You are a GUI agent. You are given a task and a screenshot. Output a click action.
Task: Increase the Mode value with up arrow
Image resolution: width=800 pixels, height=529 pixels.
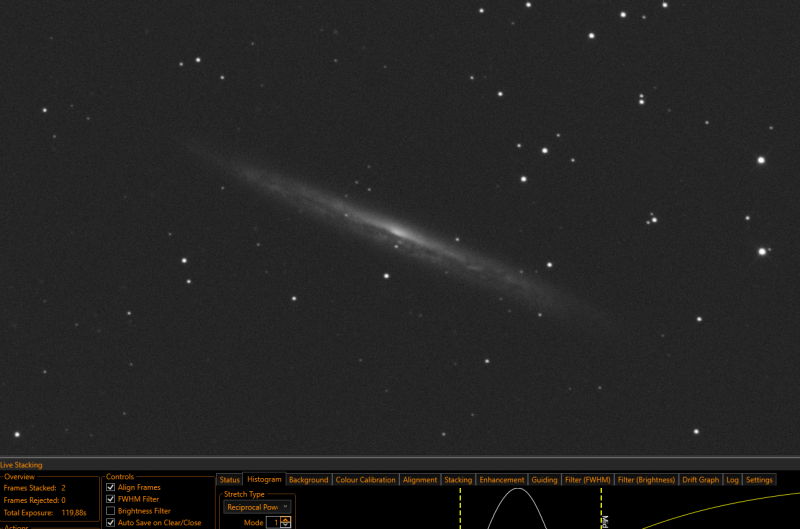pyautogui.click(x=285, y=519)
